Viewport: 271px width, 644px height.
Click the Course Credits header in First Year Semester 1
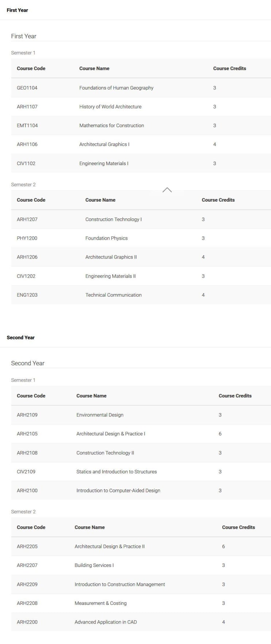click(x=229, y=68)
